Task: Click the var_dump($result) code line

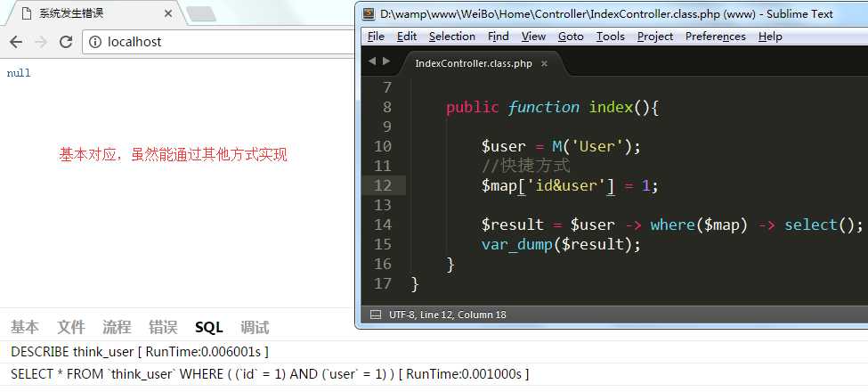Action: tap(561, 244)
